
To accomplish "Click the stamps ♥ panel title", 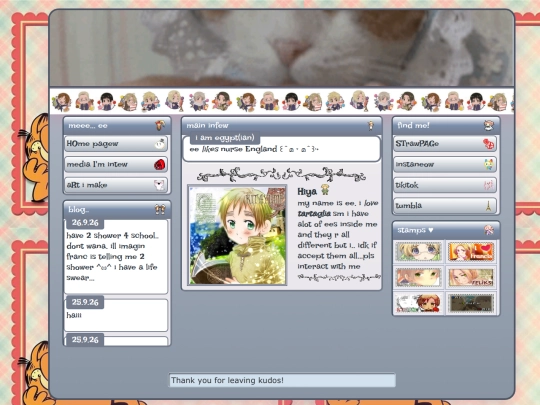I will pyautogui.click(x=415, y=230).
